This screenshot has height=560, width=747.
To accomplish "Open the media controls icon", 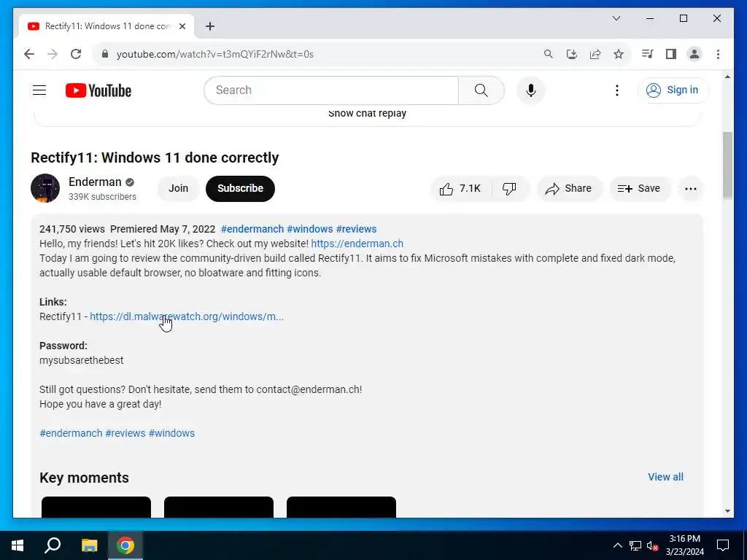I will pyautogui.click(x=647, y=54).
